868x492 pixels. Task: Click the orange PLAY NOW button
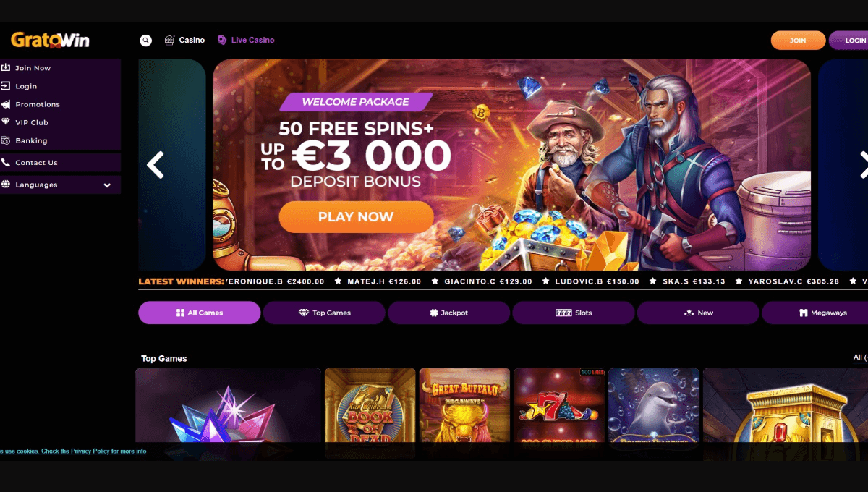click(x=356, y=217)
